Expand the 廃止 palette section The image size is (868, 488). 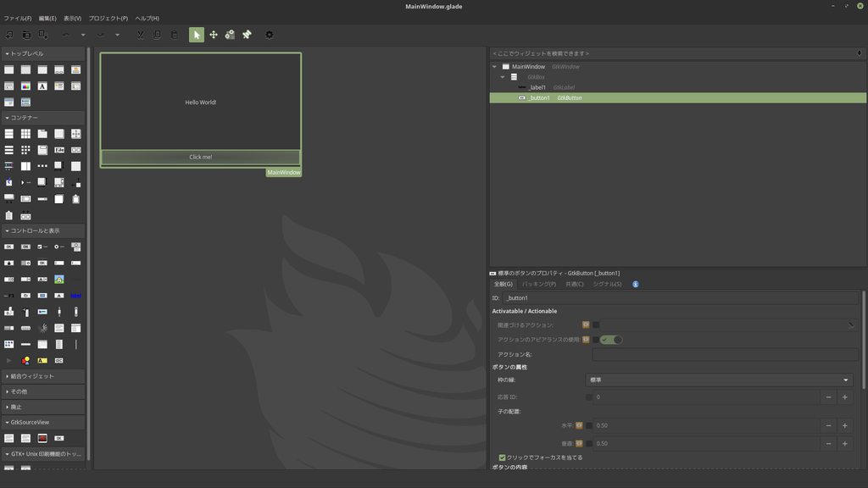tap(43, 408)
